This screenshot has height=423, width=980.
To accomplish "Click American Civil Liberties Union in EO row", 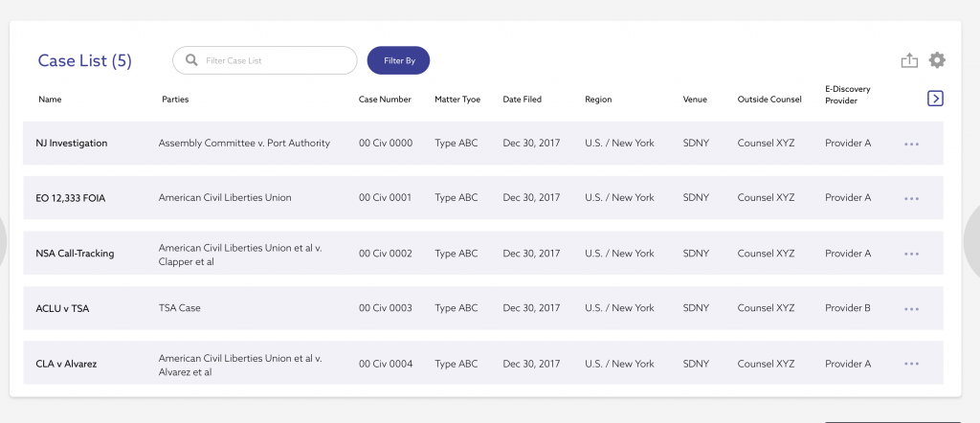I will [225, 197].
